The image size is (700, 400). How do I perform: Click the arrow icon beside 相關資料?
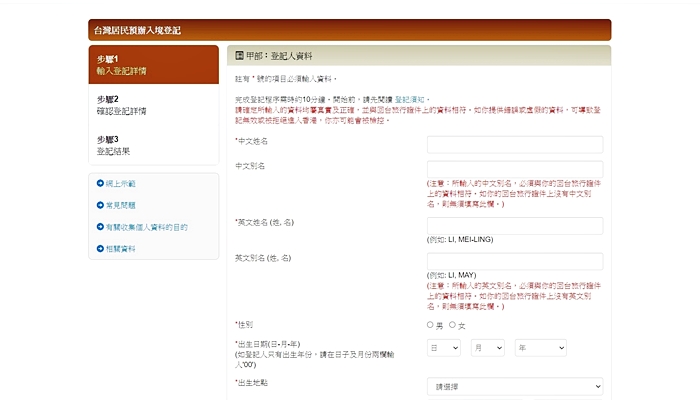point(100,248)
